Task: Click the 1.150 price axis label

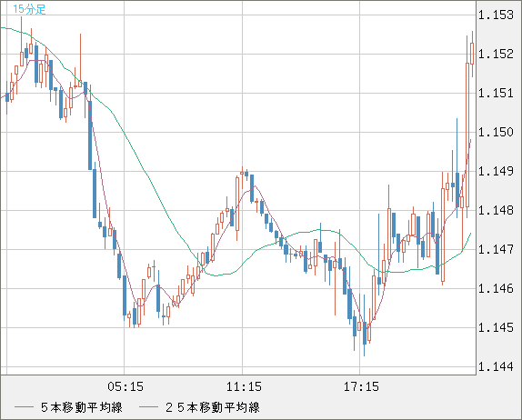Action: pyautogui.click(x=496, y=132)
